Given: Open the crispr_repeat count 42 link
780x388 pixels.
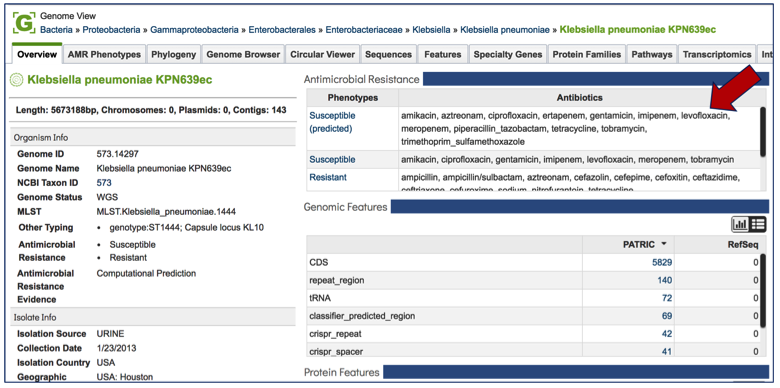Looking at the screenshot, I should coord(667,334).
